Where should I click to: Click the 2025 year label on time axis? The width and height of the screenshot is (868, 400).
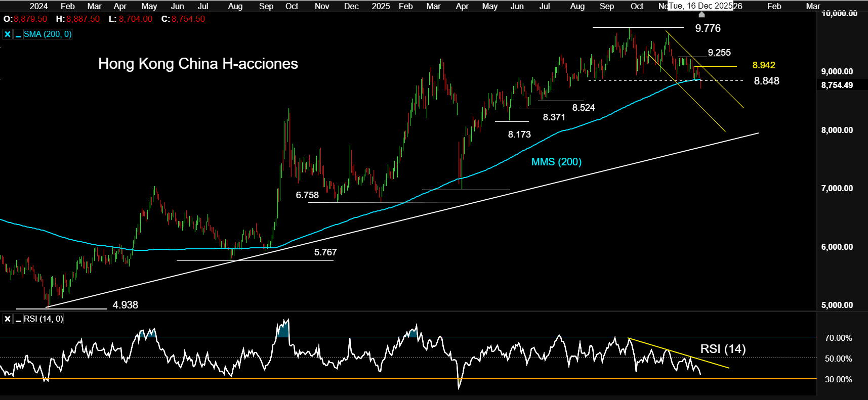[x=381, y=6]
